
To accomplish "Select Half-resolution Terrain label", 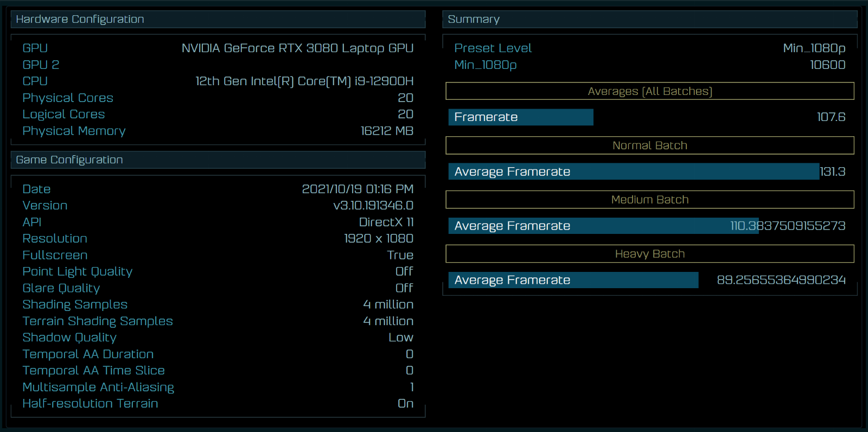I will pyautogui.click(x=90, y=404).
